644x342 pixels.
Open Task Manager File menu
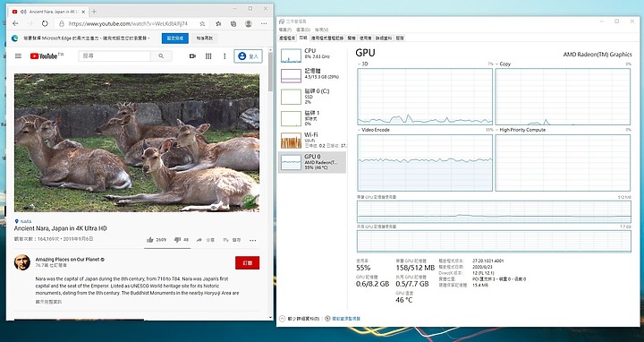tap(284, 30)
